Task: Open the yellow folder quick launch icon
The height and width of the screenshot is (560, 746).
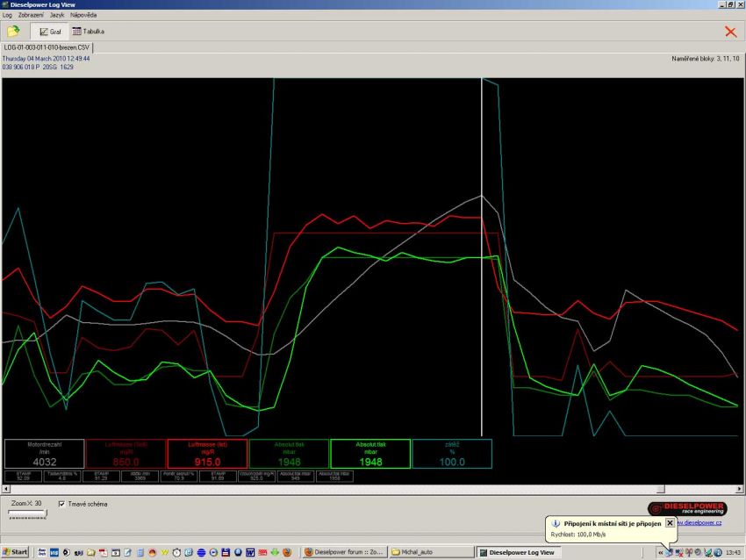Action: [91, 552]
